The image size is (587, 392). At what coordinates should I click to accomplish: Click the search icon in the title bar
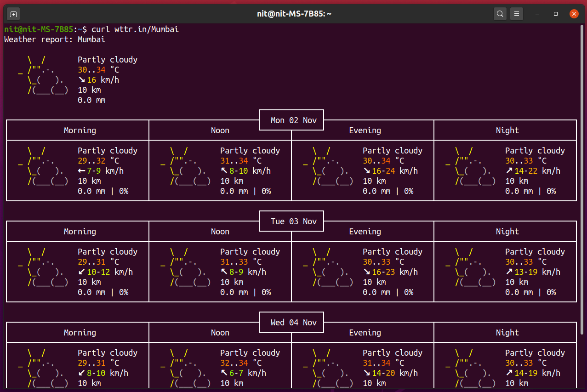pyautogui.click(x=500, y=14)
